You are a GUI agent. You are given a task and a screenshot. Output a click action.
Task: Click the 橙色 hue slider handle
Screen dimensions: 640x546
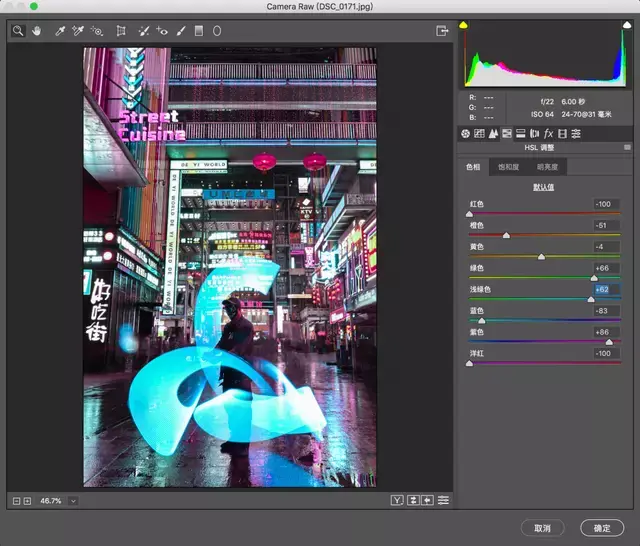coord(506,235)
